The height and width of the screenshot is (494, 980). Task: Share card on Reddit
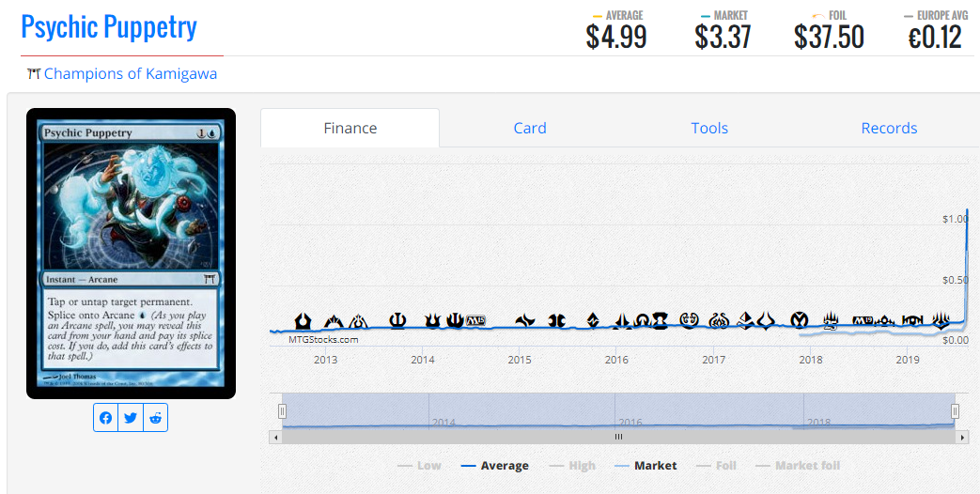tap(156, 418)
